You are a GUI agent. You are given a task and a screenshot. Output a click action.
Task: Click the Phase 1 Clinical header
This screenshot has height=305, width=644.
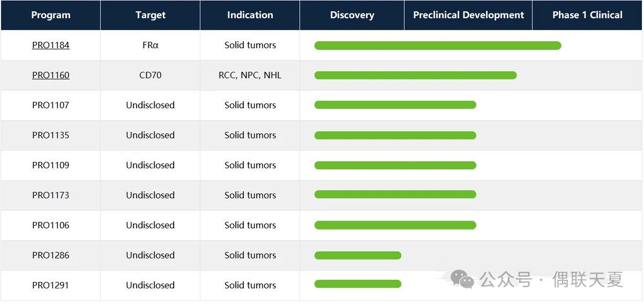pyautogui.click(x=587, y=15)
